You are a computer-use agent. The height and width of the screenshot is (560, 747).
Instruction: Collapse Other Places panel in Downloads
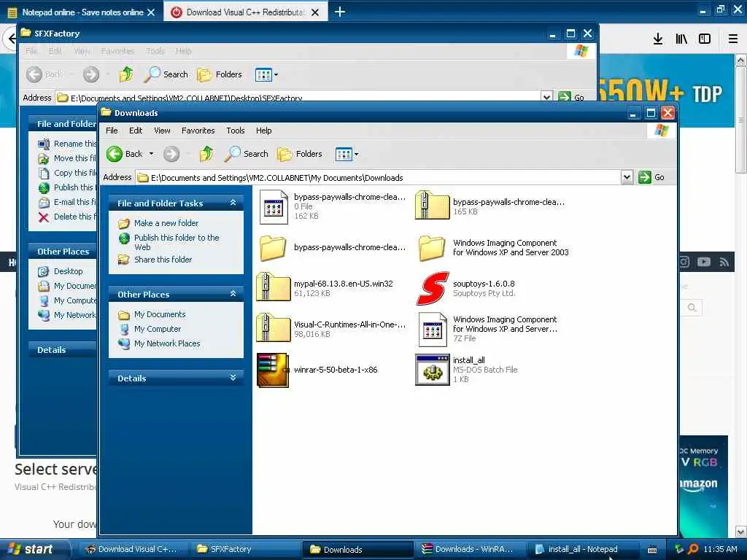pyautogui.click(x=233, y=294)
